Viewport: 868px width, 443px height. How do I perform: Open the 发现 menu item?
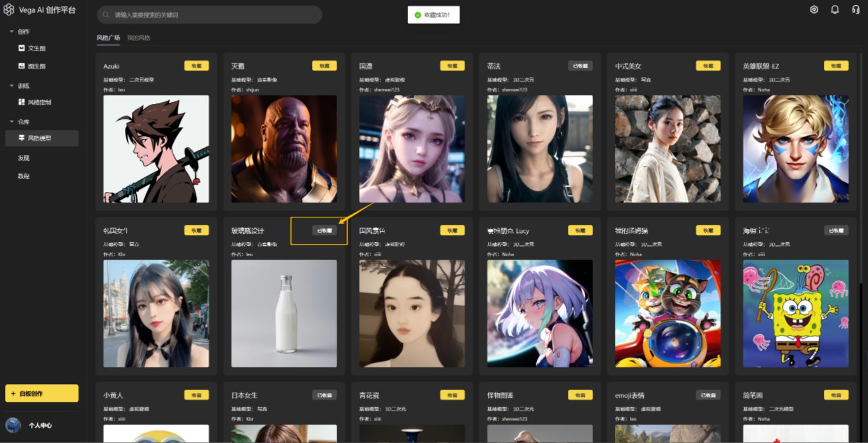pos(24,158)
